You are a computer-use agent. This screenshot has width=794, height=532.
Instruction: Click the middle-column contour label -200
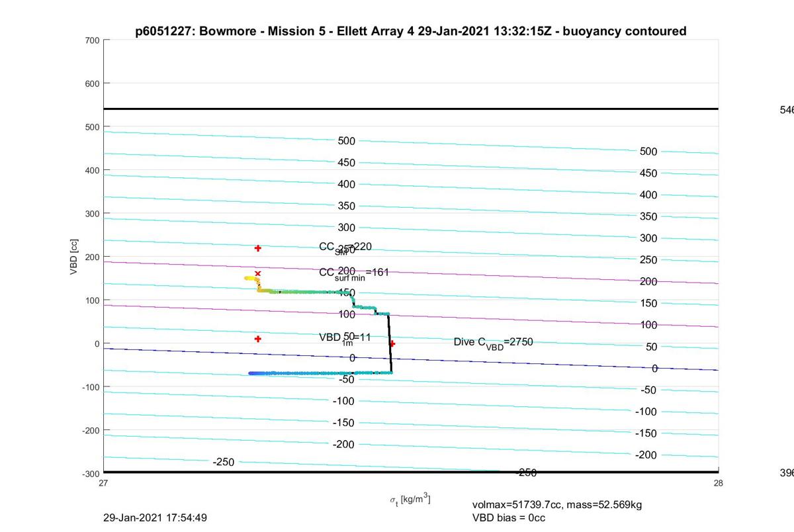[344, 445]
